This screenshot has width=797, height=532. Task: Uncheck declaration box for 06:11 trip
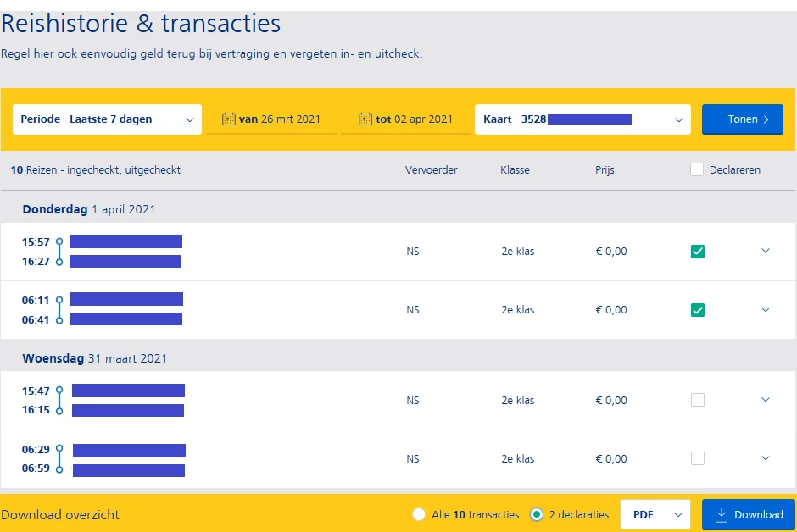coord(698,310)
